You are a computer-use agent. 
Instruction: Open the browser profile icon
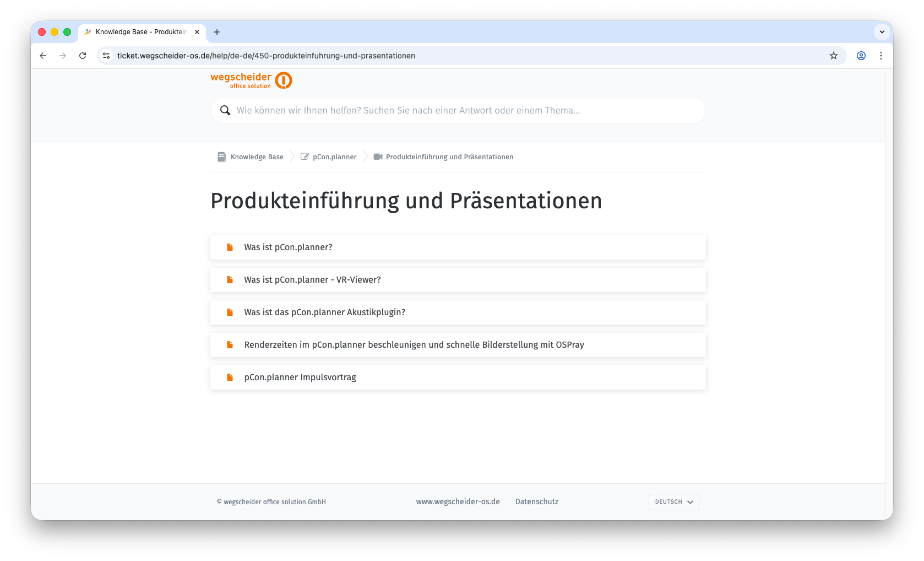pos(861,56)
